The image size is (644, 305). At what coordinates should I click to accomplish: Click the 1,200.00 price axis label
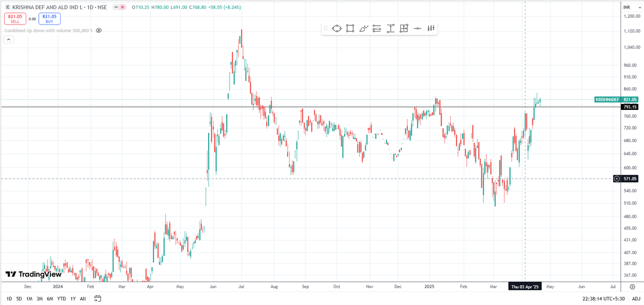click(x=631, y=17)
